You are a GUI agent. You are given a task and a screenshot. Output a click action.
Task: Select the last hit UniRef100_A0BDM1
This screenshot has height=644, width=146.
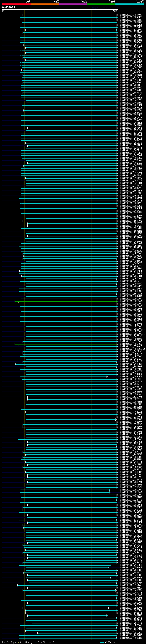tap(131, 638)
